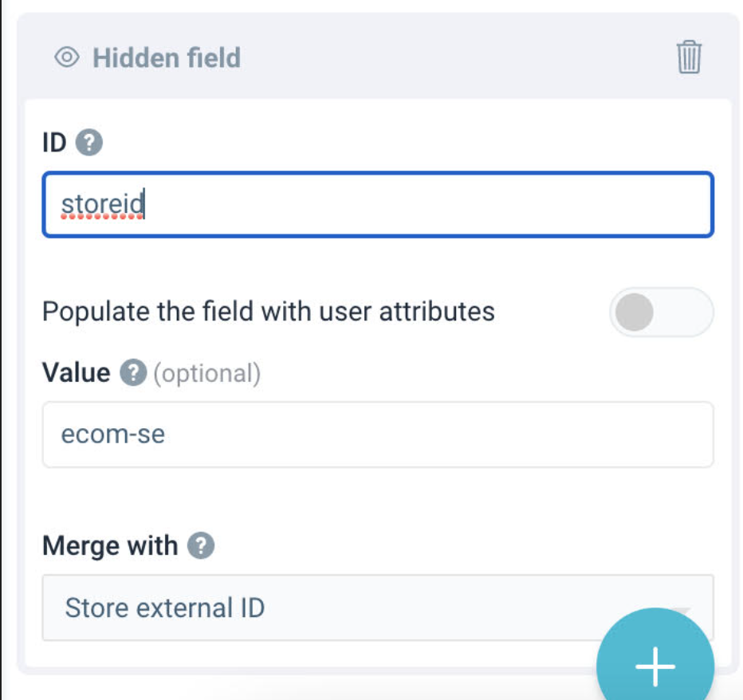
Task: Expand the Merge with dropdown
Action: click(378, 608)
